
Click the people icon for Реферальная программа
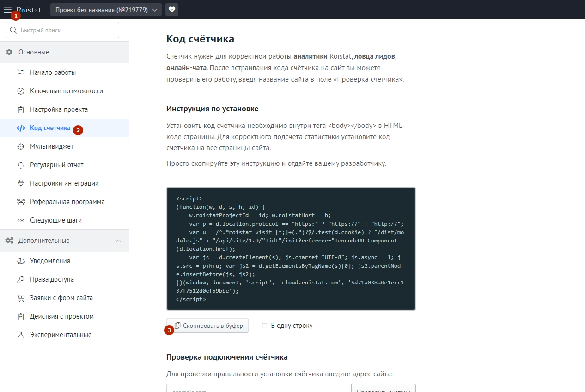point(20,202)
